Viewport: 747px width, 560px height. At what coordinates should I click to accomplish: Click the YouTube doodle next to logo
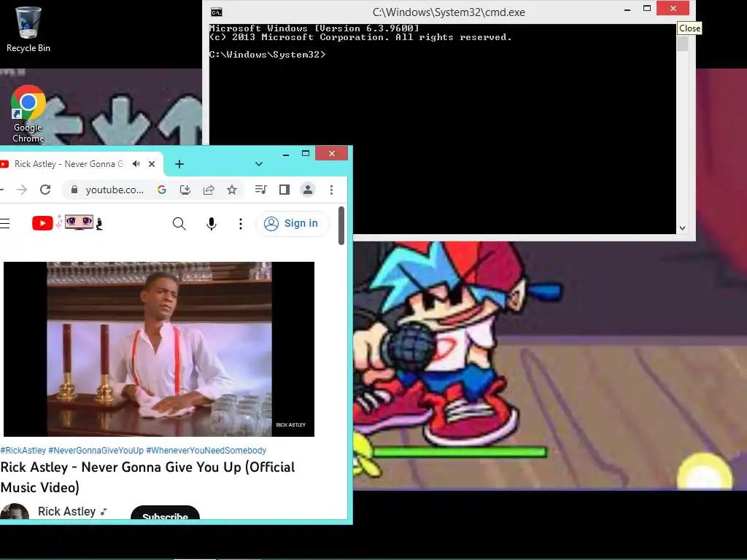click(80, 222)
